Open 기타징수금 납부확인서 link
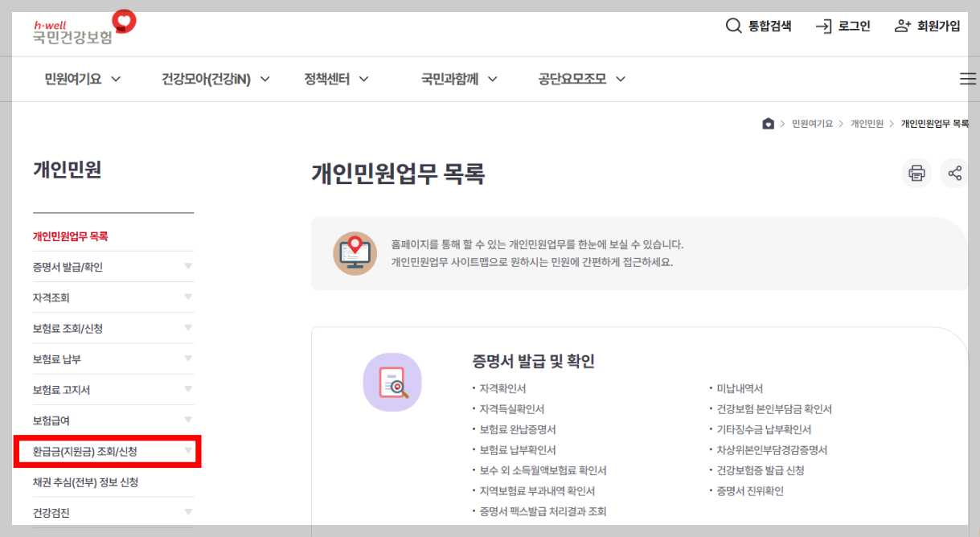 (x=764, y=430)
